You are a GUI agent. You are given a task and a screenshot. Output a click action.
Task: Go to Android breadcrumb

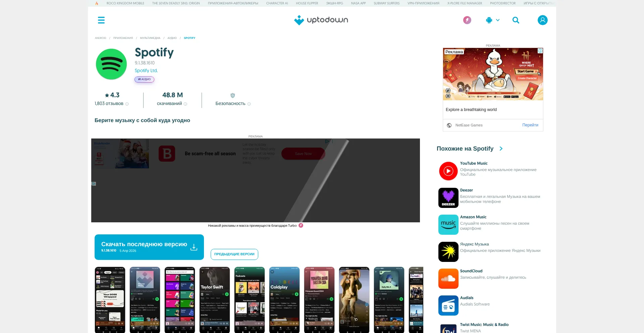click(100, 38)
